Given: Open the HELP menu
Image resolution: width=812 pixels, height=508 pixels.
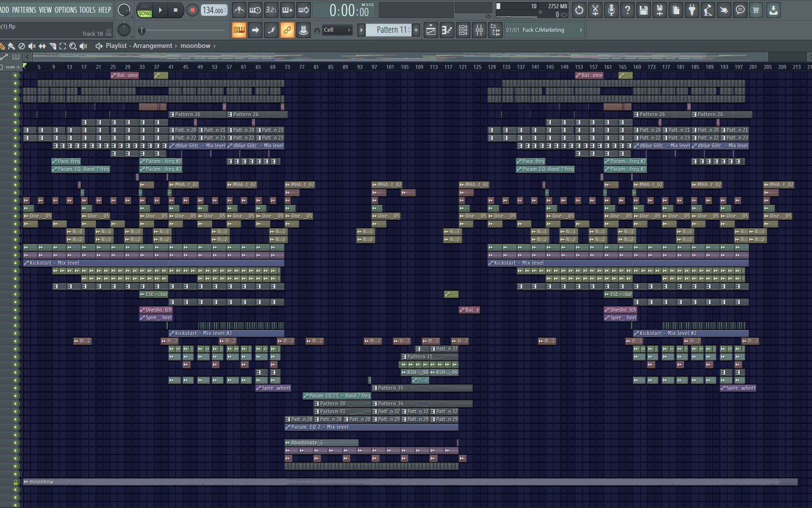Looking at the screenshot, I should tap(104, 10).
